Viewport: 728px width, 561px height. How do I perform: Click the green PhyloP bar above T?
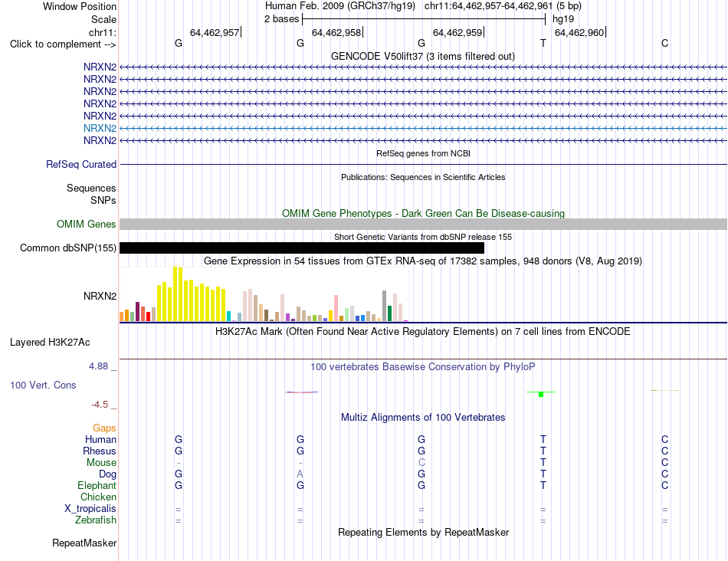541,394
